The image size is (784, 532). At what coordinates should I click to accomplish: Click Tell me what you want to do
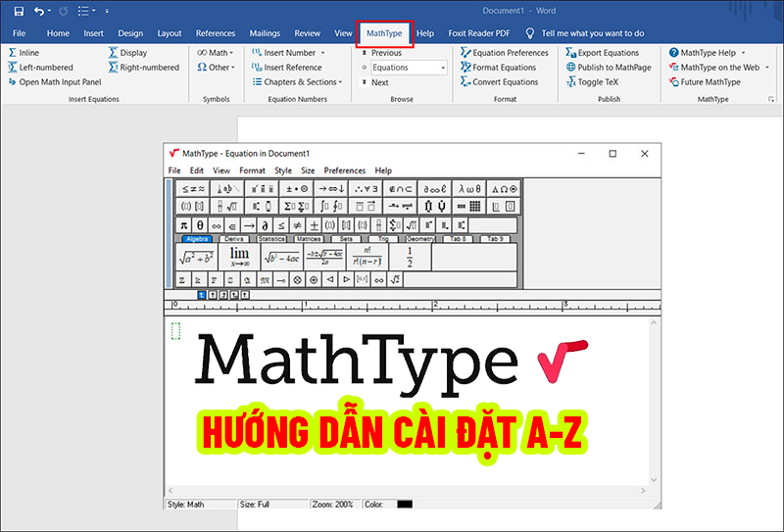pyautogui.click(x=585, y=33)
